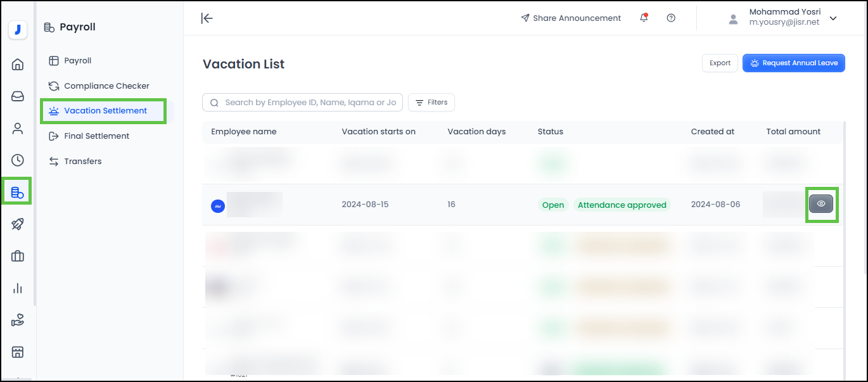This screenshot has width=868, height=382.
Task: Expand the Mohammad Yosri user dropdown
Action: (833, 18)
